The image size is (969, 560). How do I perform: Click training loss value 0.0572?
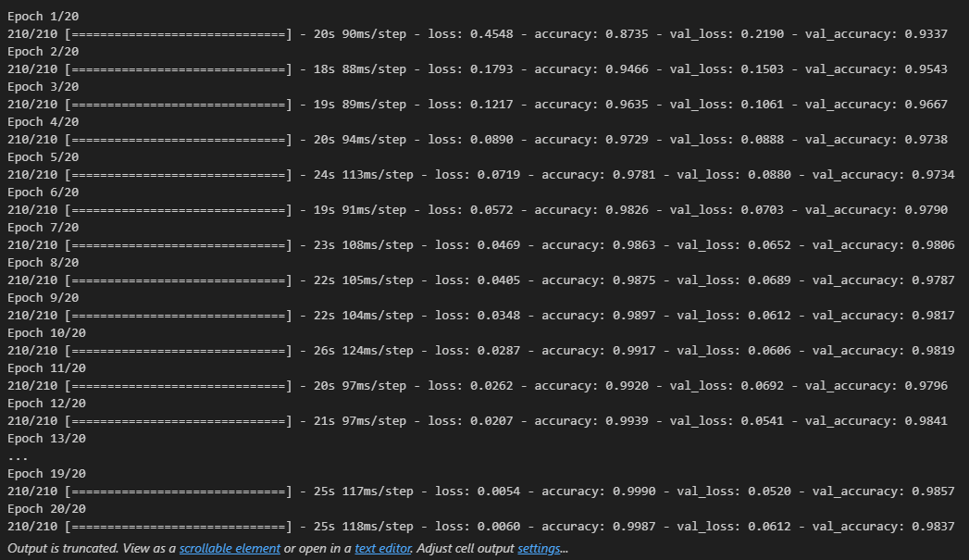tap(491, 210)
